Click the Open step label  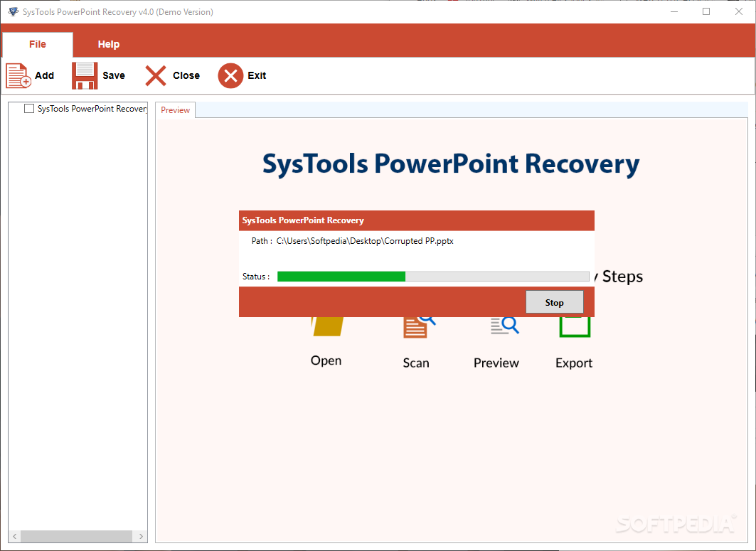pos(326,360)
